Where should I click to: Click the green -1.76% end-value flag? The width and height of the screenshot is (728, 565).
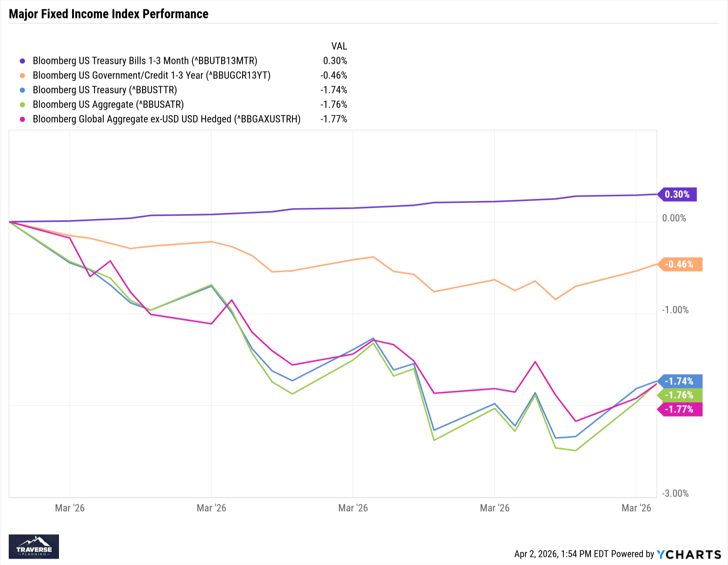tap(680, 395)
